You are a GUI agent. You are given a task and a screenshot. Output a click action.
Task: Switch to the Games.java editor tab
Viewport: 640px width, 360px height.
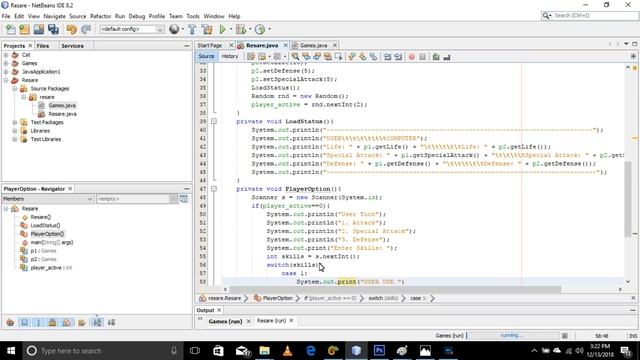coord(313,45)
